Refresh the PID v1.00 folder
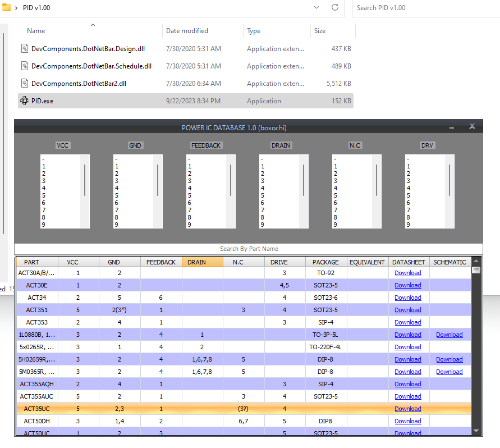The width and height of the screenshot is (500, 448). tap(335, 7)
